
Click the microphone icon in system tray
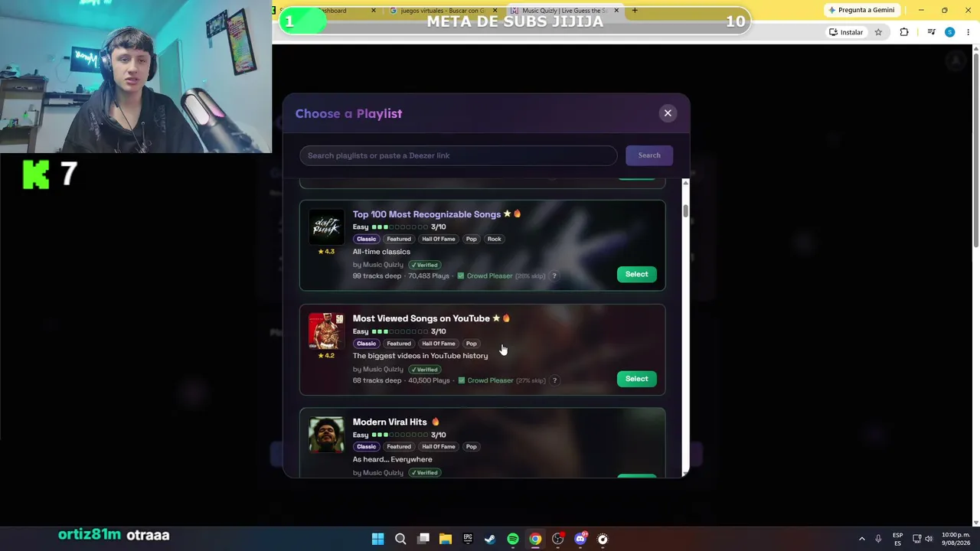click(x=878, y=539)
